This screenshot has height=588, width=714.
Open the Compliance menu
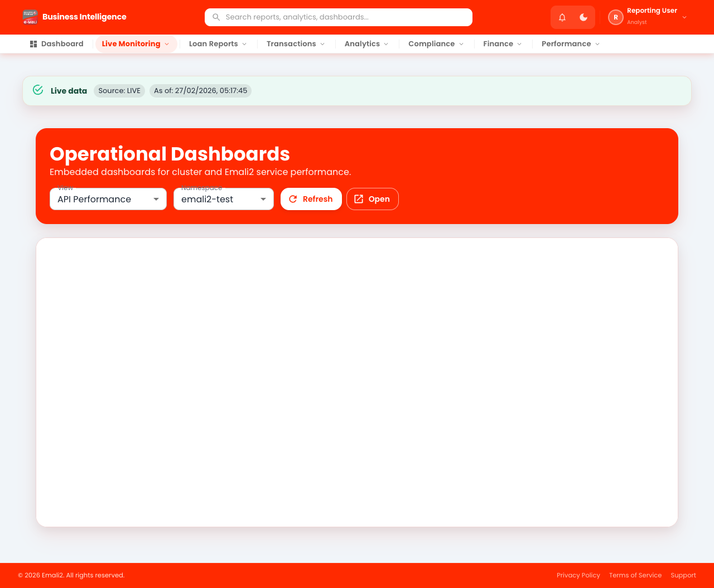(436, 44)
